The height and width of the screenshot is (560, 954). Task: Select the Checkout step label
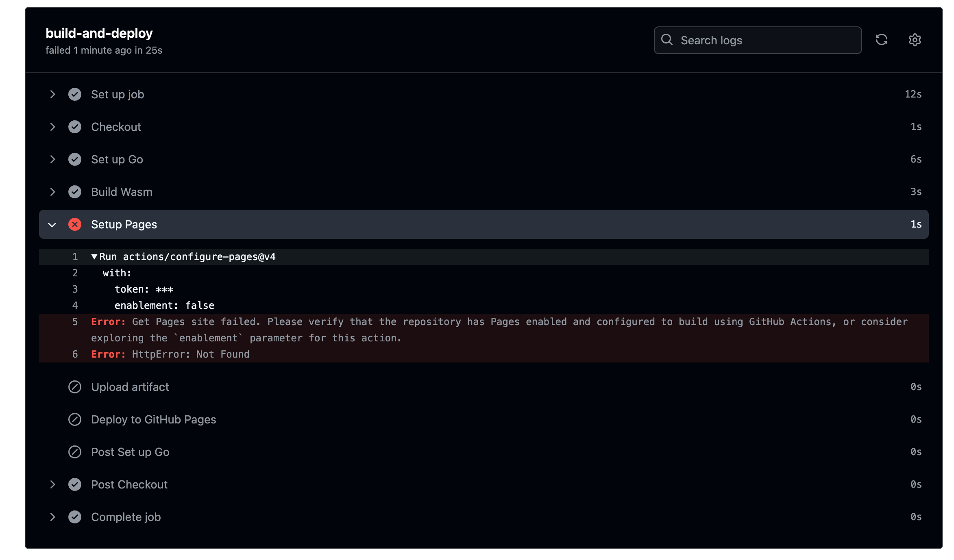pyautogui.click(x=116, y=127)
